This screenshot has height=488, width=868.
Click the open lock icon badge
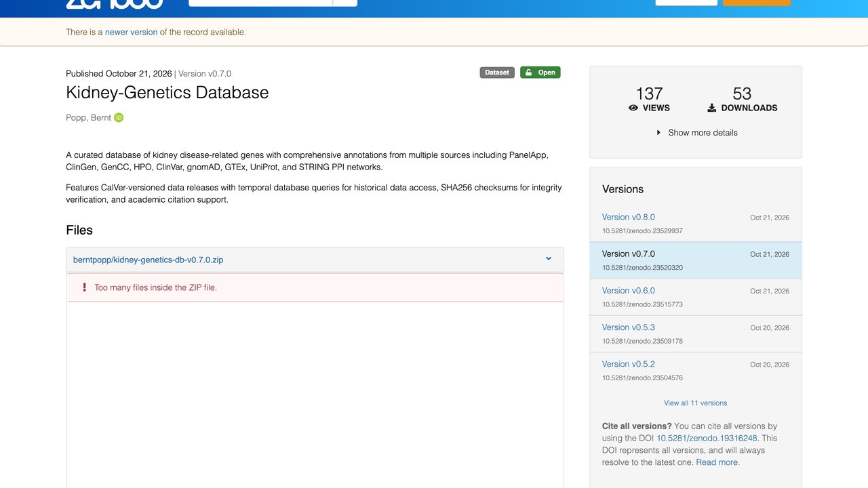click(x=540, y=73)
